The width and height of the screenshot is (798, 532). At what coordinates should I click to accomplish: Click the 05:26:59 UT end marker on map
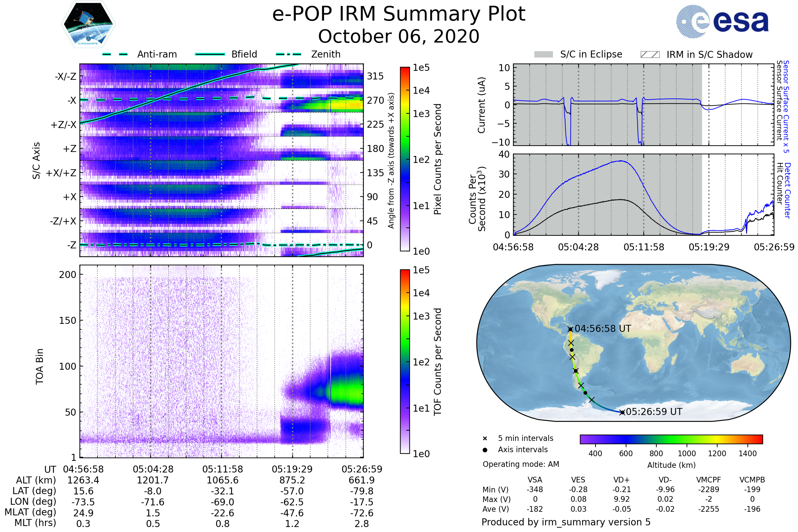(x=622, y=413)
